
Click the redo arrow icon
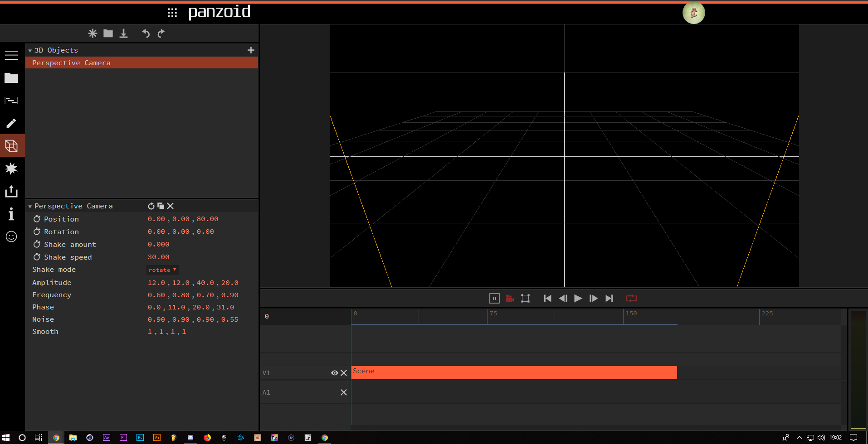[161, 34]
